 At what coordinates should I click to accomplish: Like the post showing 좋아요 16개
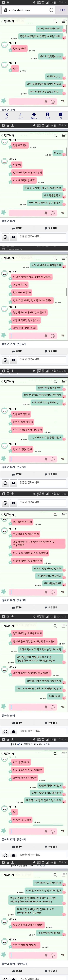coord(17,228)
